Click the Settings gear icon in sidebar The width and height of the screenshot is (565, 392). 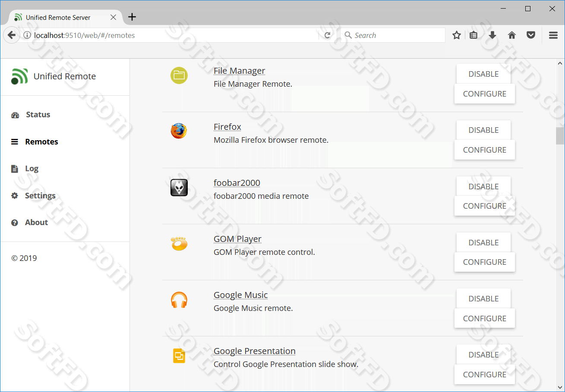(x=15, y=196)
